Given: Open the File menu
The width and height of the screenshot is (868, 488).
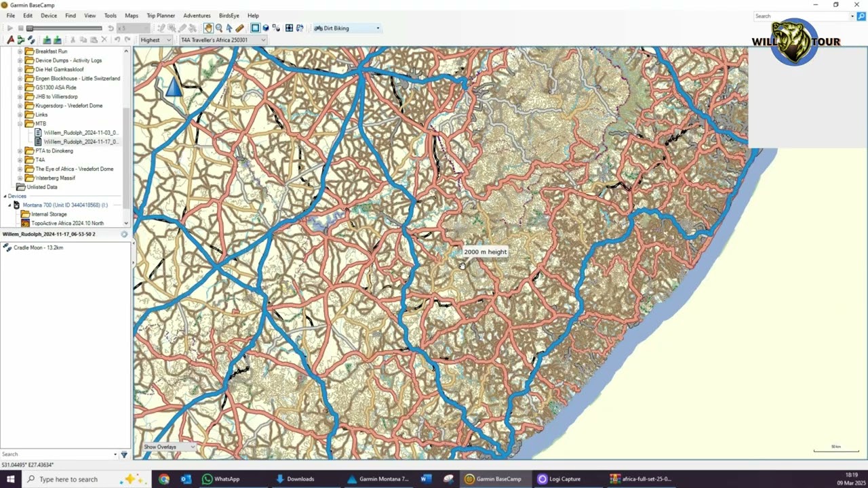Looking at the screenshot, I should (11, 16).
